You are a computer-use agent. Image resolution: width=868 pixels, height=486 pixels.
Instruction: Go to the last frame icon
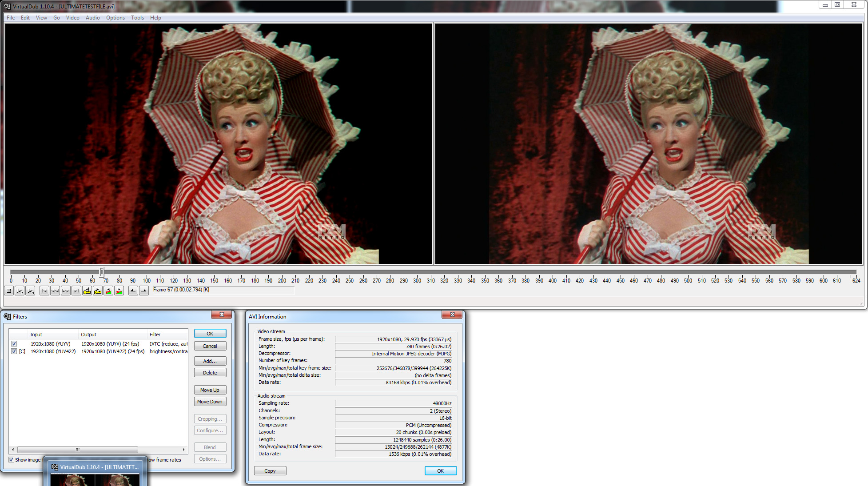click(x=76, y=291)
